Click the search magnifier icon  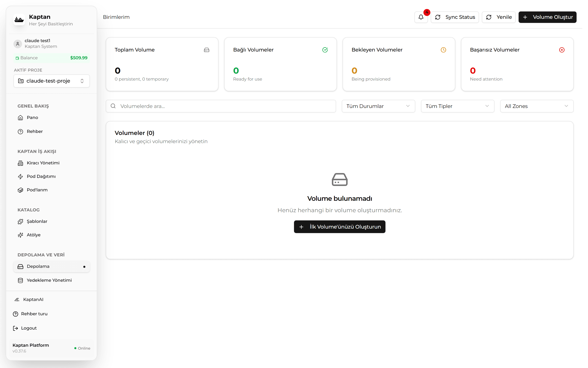tap(113, 106)
